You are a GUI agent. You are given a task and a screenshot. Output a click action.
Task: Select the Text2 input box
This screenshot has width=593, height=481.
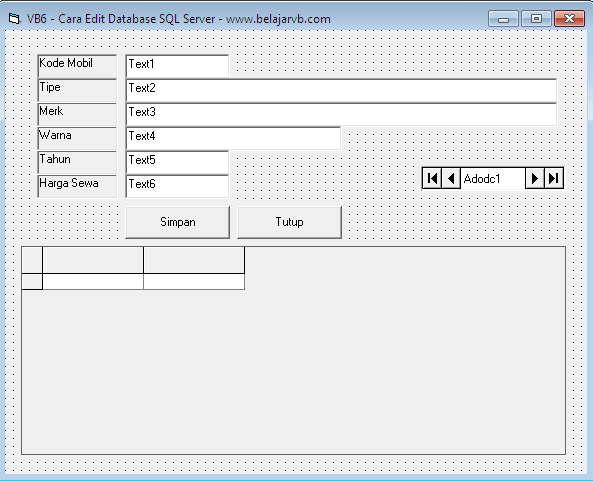[x=341, y=90]
